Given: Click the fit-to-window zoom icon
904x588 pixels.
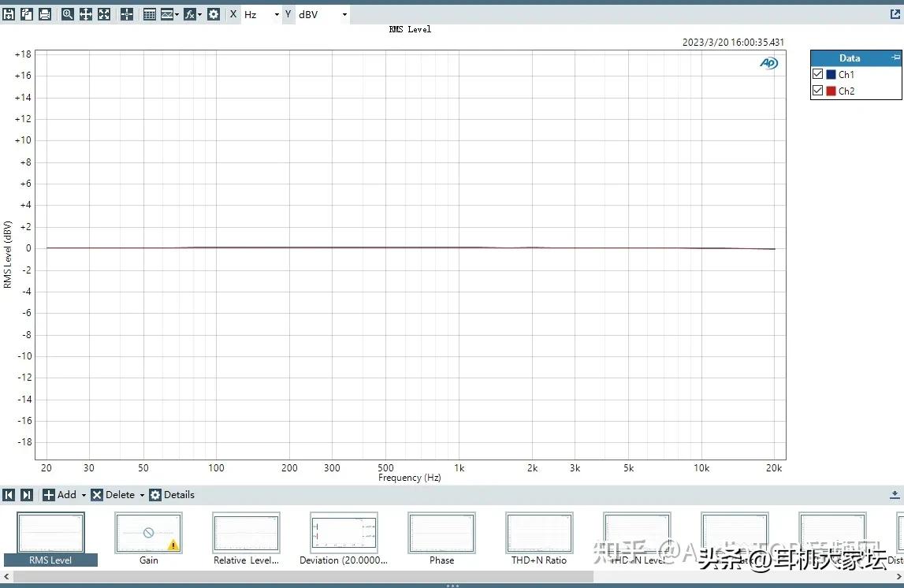Looking at the screenshot, I should pyautogui.click(x=104, y=14).
